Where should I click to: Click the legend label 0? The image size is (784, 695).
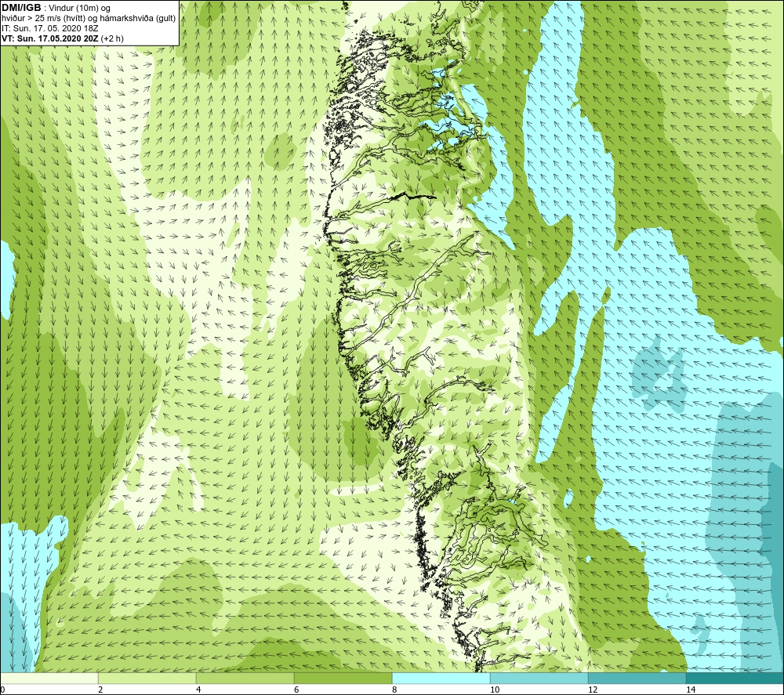tap(2, 690)
